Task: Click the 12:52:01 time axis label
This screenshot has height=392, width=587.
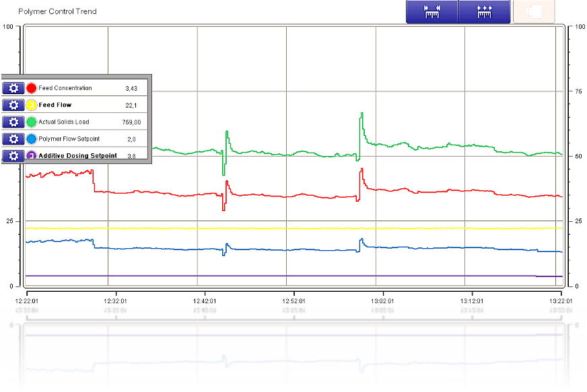Action: 293,301
